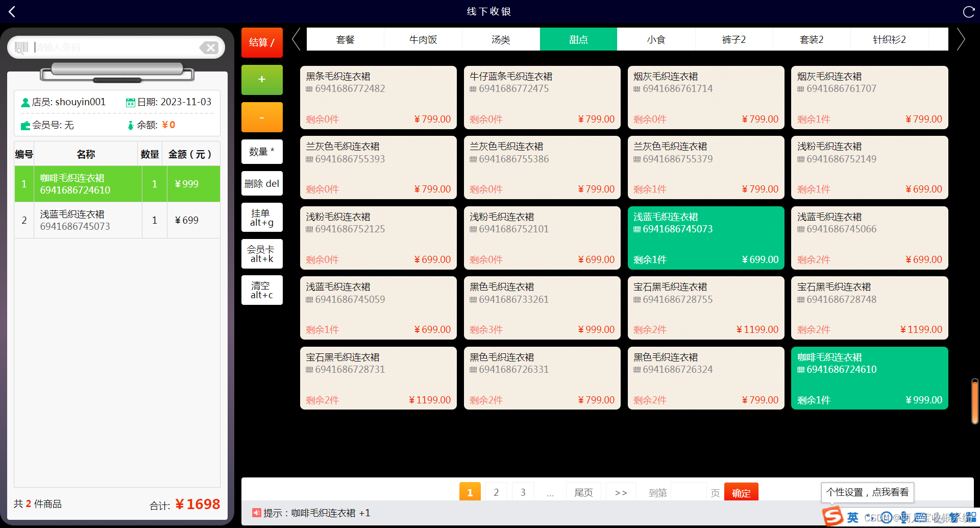Add product 烟灰毛织连衣裙 6941686761714
The image size is (980, 528).
coord(706,98)
